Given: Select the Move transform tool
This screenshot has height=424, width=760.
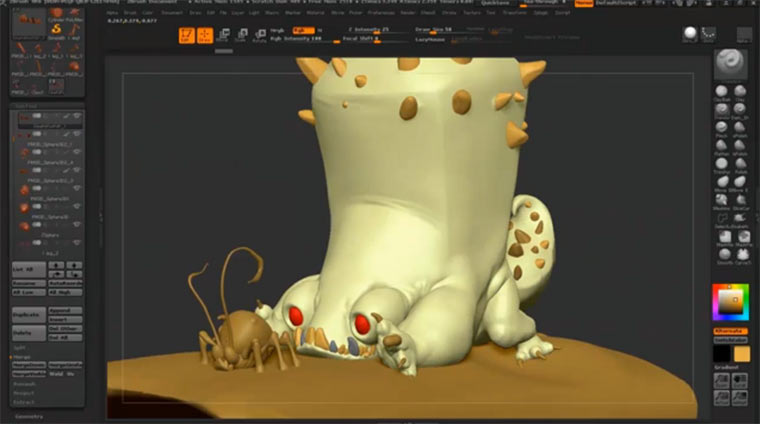Looking at the screenshot, I should click(x=223, y=35).
